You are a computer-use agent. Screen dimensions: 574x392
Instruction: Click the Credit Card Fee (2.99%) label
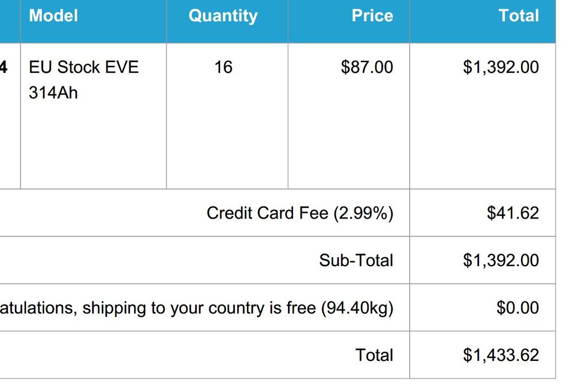[300, 213]
